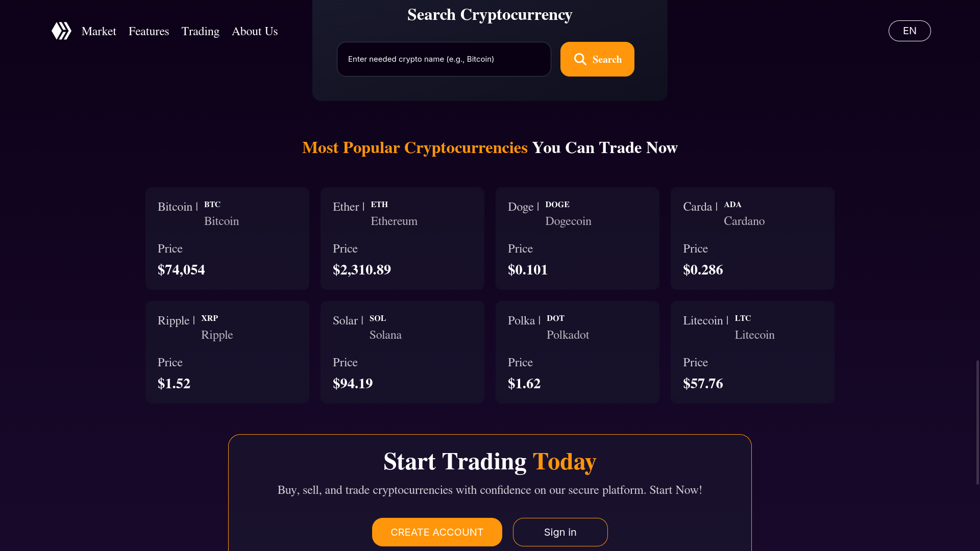Select the Dogecoin DOGE price card
Screen dimensions: 980x551
[577, 238]
